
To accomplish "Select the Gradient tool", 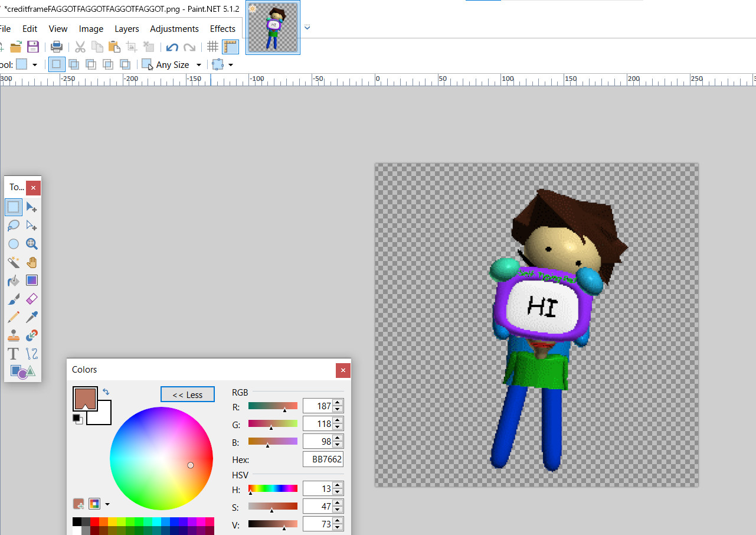I will tap(32, 280).
